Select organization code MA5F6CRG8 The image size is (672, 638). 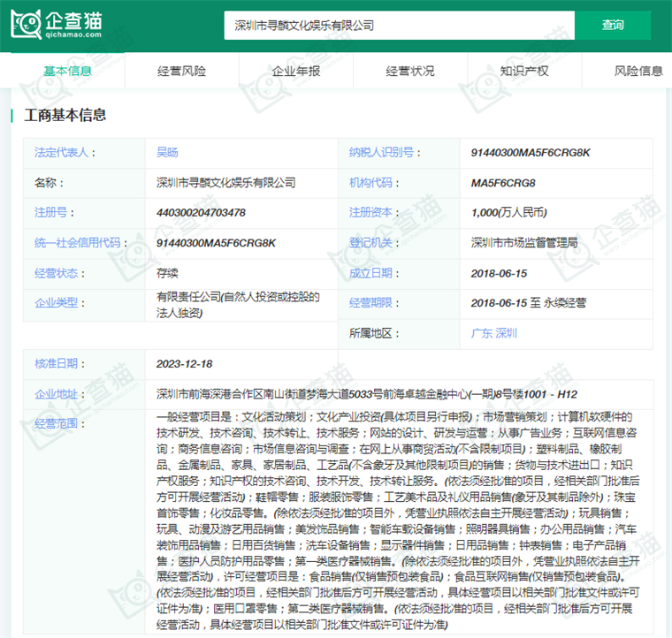503,183
